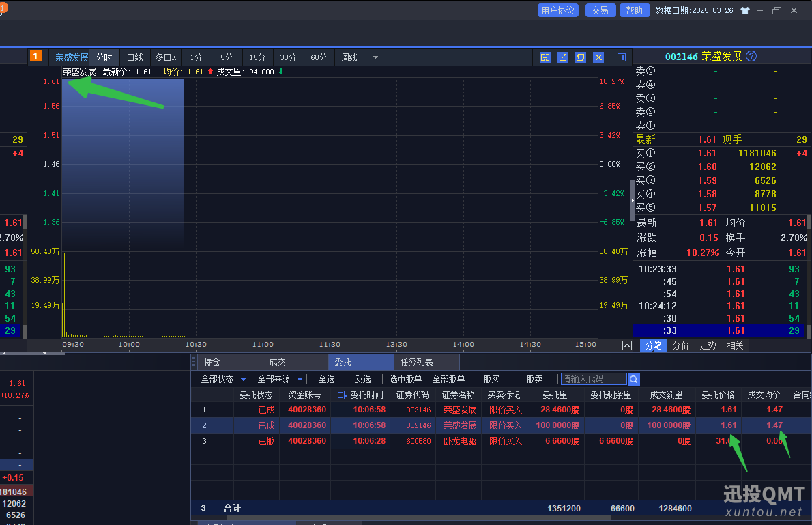Click 选中撤单 to cancel selected orders
Viewport: 812px width, 525px height.
tap(405, 380)
